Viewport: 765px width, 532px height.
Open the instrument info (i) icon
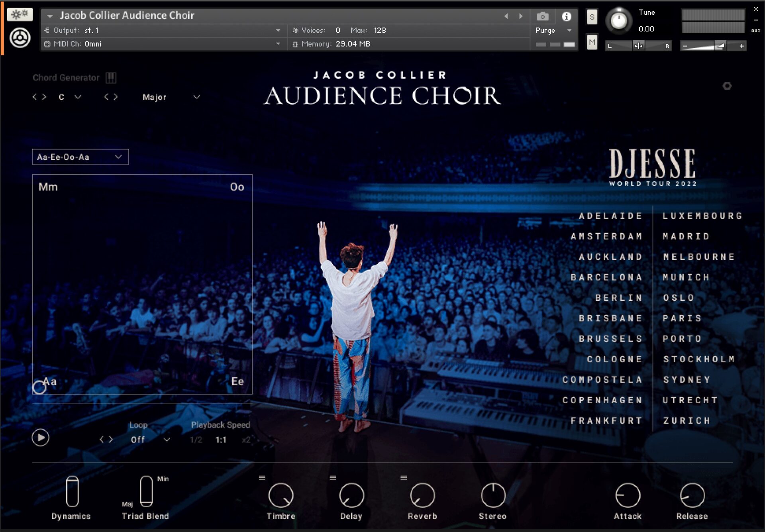566,17
